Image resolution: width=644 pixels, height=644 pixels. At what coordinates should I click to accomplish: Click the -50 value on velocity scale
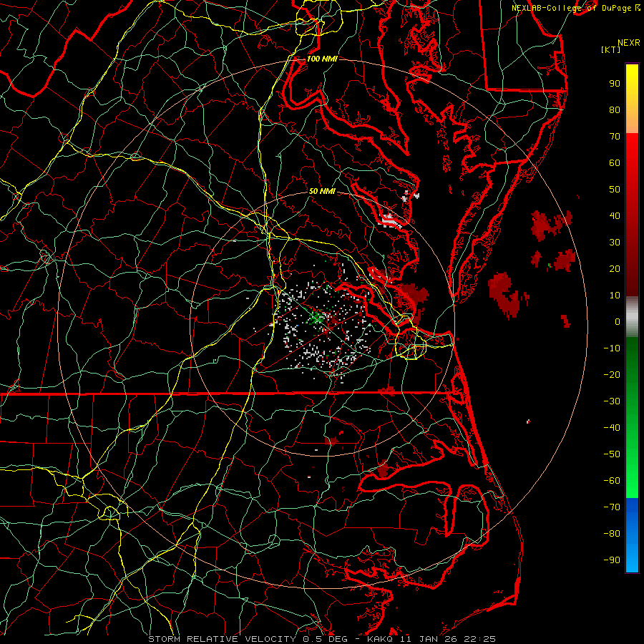pos(612,454)
